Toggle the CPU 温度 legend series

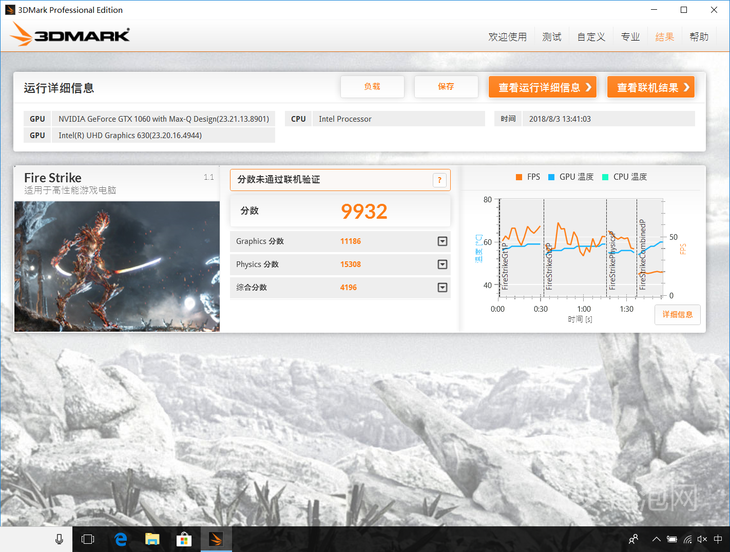pyautogui.click(x=623, y=177)
